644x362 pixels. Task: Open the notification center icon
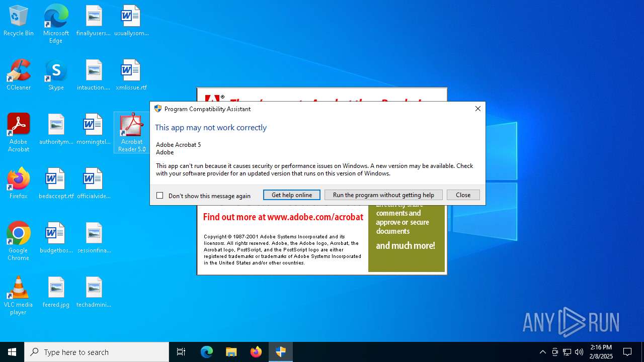coord(628,352)
